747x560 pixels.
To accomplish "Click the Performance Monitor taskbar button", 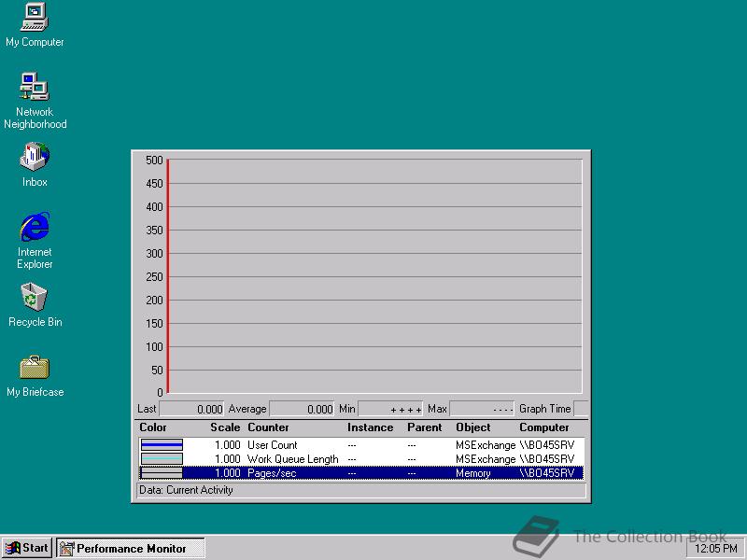I will point(130,548).
